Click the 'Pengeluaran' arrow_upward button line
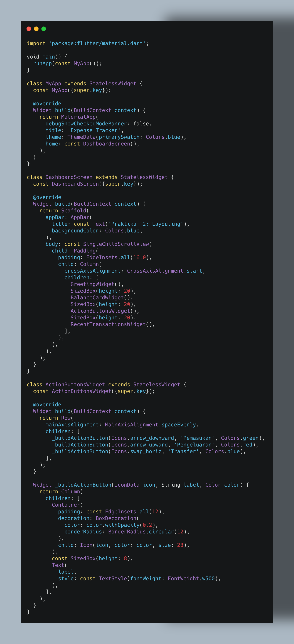 pyautogui.click(x=155, y=445)
